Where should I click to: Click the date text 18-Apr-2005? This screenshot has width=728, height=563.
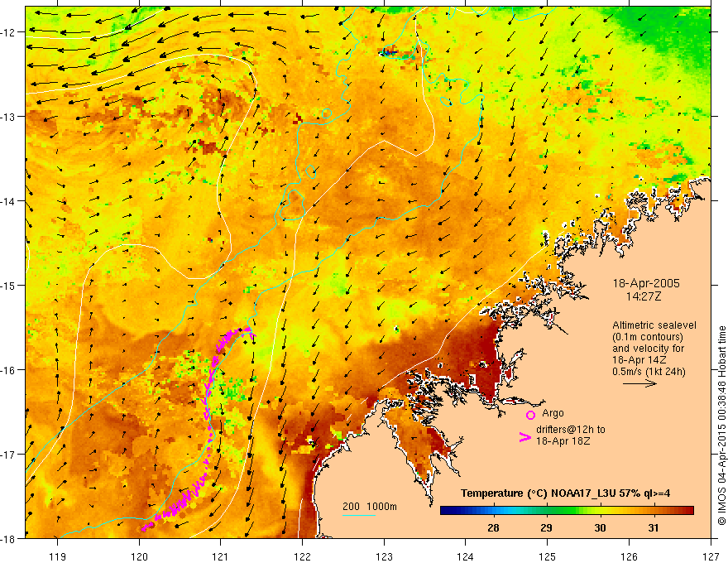click(x=646, y=283)
